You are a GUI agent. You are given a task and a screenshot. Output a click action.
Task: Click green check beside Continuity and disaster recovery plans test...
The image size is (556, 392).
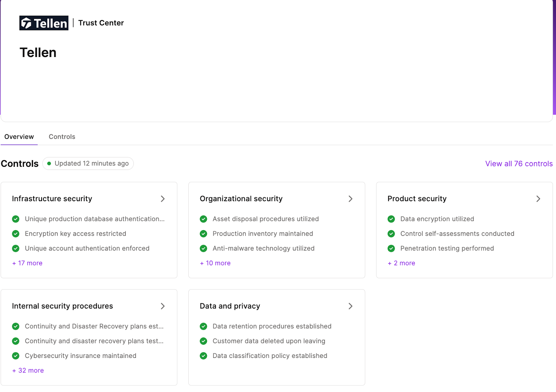[x=16, y=341]
